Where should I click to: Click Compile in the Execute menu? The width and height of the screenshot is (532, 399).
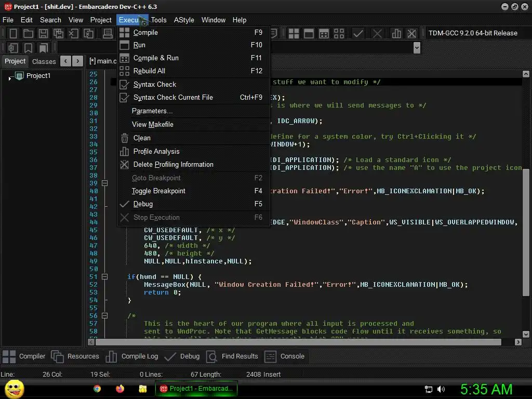point(193,32)
